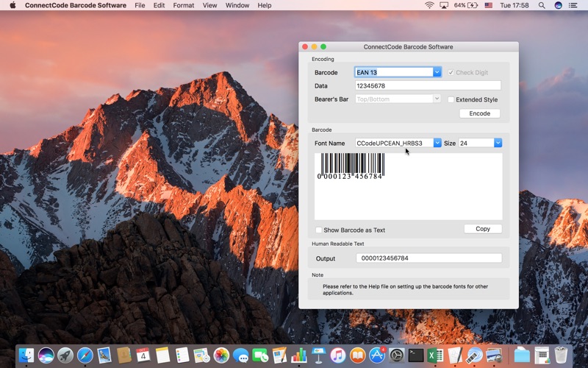The image size is (588, 368).
Task: Open ConnectCode barcode app Dock icon
Action: 475,355
